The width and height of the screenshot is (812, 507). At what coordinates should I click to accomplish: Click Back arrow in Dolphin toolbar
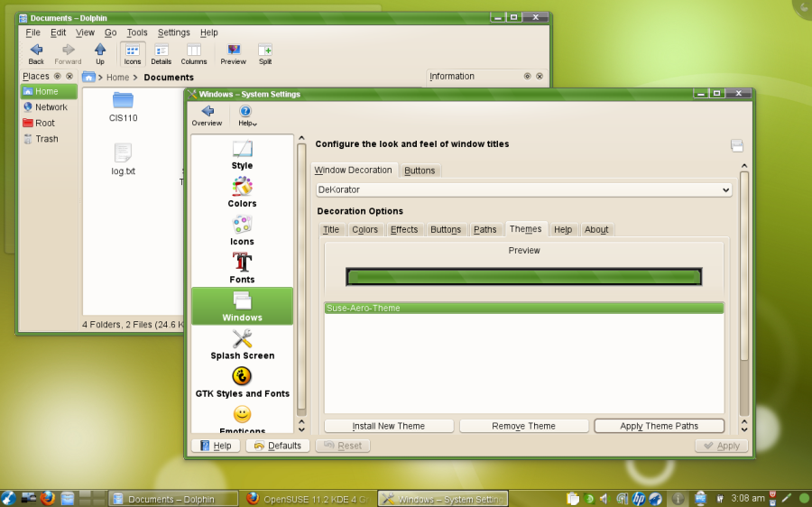pyautogui.click(x=36, y=54)
